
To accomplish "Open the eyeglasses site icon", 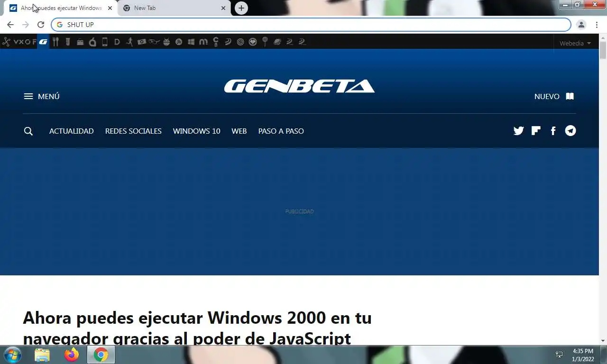I will 154,42.
